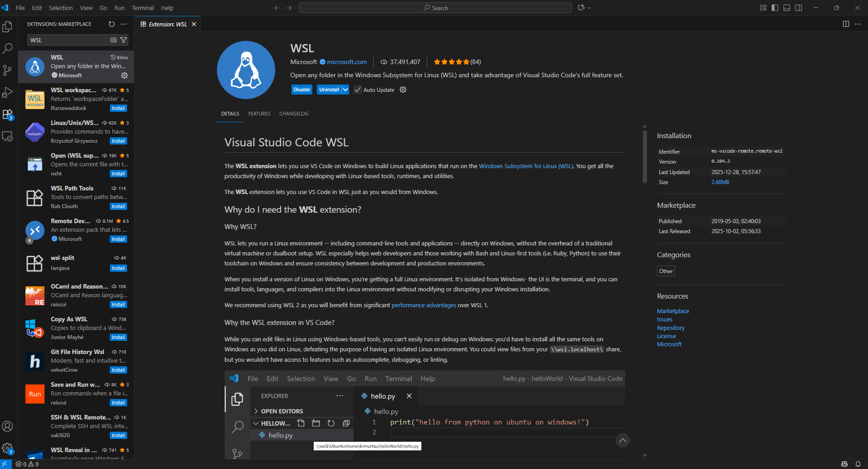Toggle primary side bar visibility
The height and width of the screenshot is (469, 868).
coord(775,8)
